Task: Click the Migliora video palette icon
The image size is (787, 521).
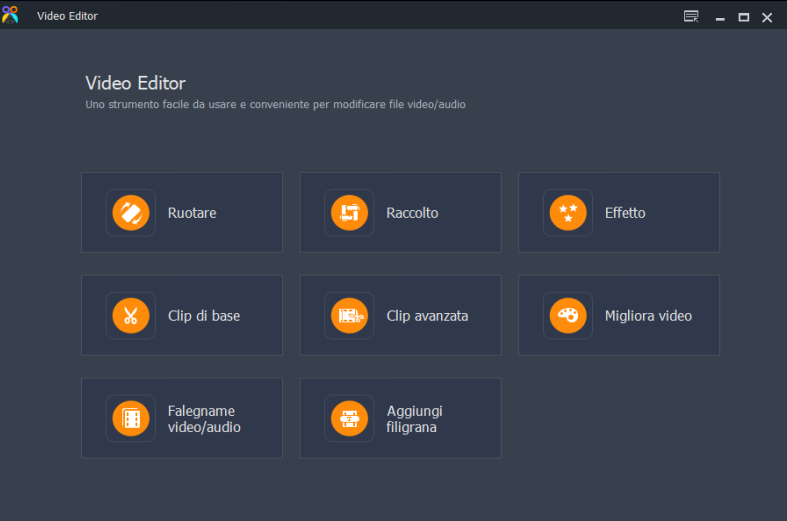Action: click(568, 316)
